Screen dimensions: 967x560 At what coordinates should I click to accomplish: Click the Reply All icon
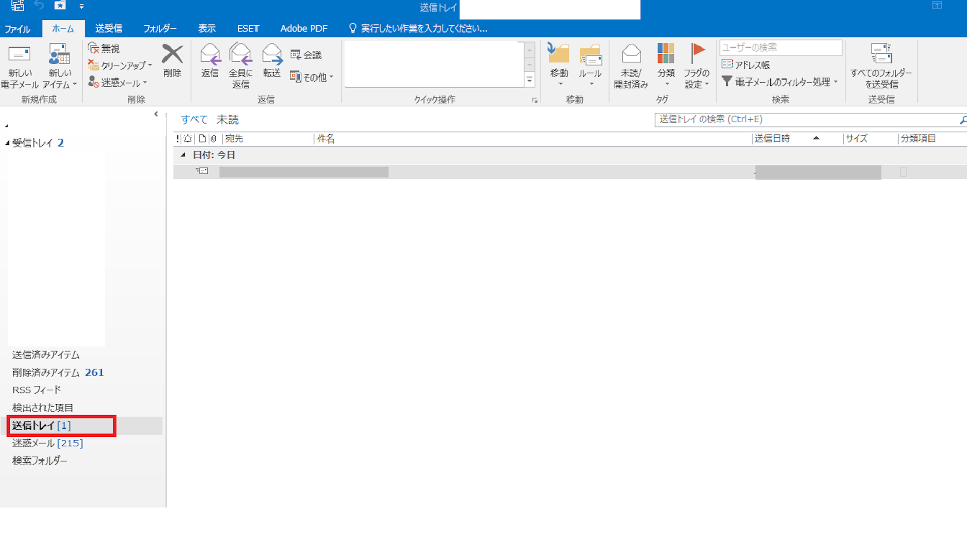(240, 55)
